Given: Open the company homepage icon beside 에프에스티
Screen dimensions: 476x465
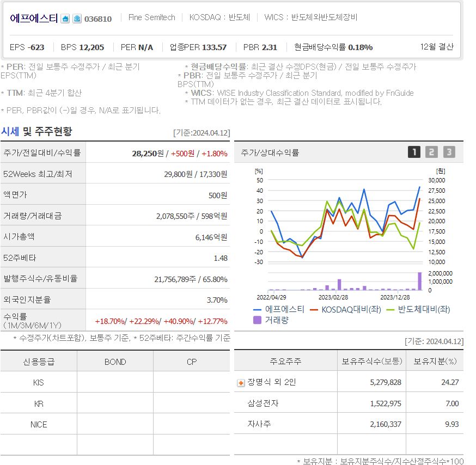Looking at the screenshot, I should click(65, 19).
